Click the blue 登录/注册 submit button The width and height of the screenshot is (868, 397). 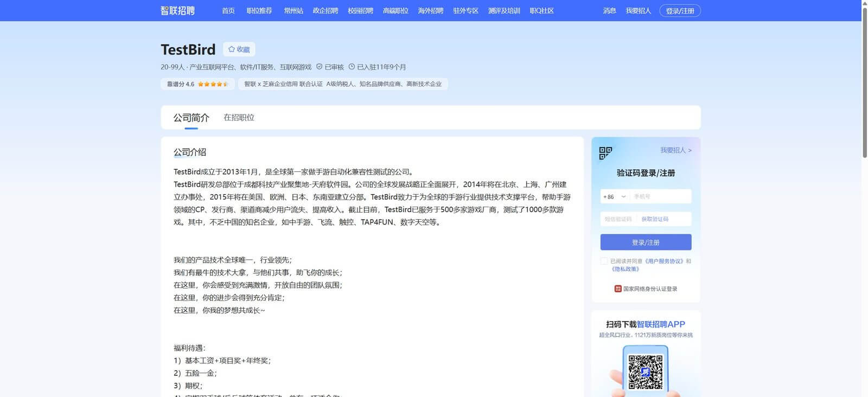tap(646, 242)
